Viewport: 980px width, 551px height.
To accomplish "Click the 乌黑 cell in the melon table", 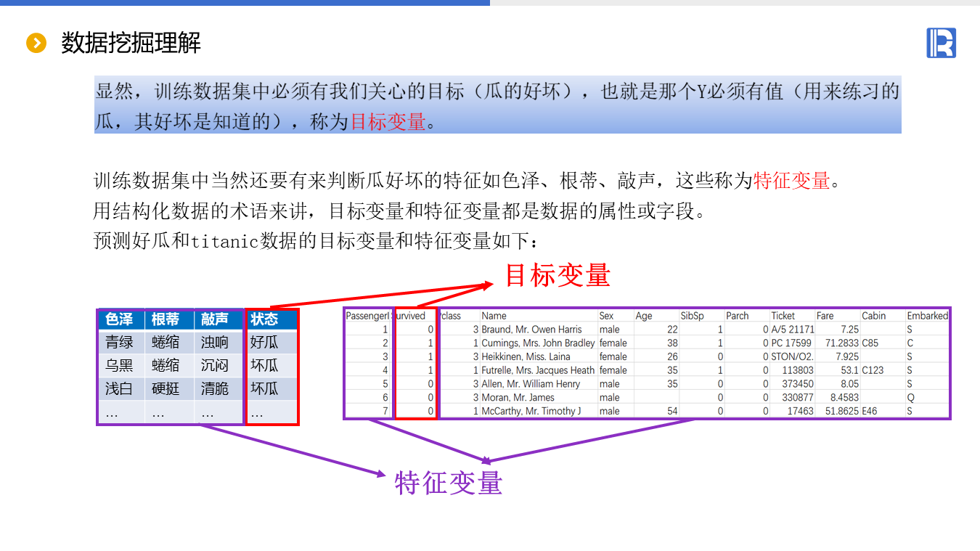I will [x=119, y=365].
